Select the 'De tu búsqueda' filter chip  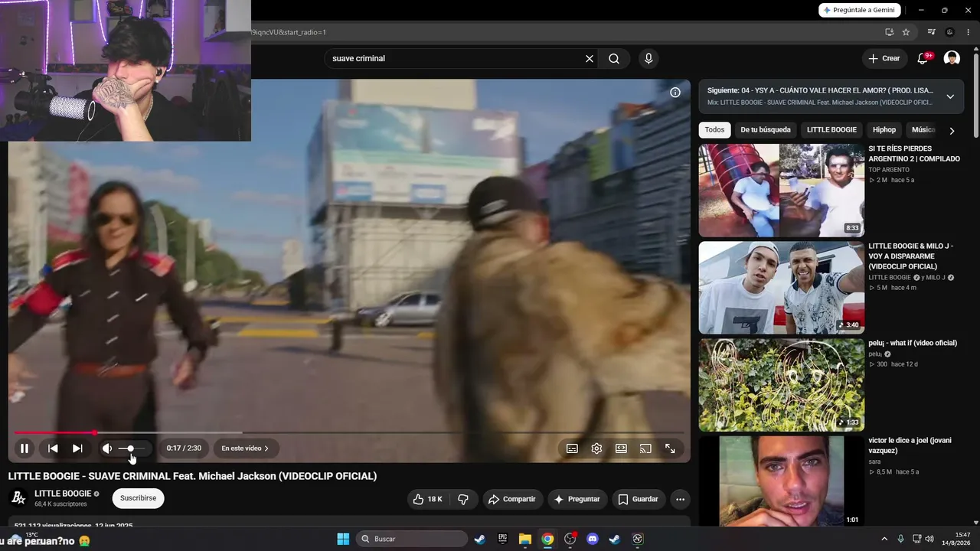pos(766,130)
